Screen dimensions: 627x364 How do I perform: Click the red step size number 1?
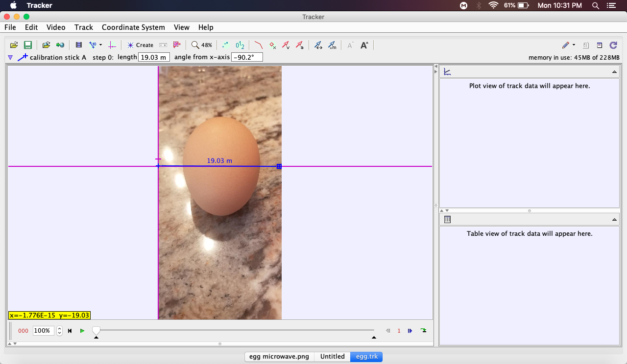click(x=399, y=331)
